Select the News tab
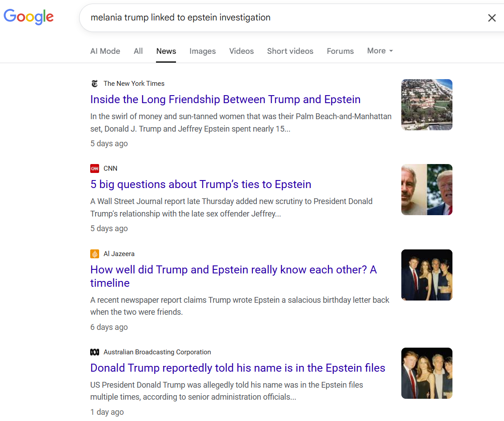The image size is (504, 421). 166,51
